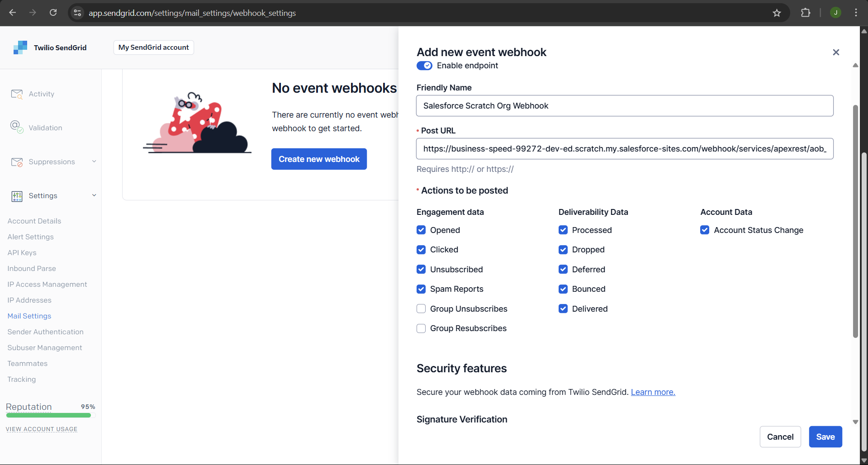This screenshot has height=465, width=868.
Task: Go to Sender Authentication settings
Action: click(x=45, y=332)
